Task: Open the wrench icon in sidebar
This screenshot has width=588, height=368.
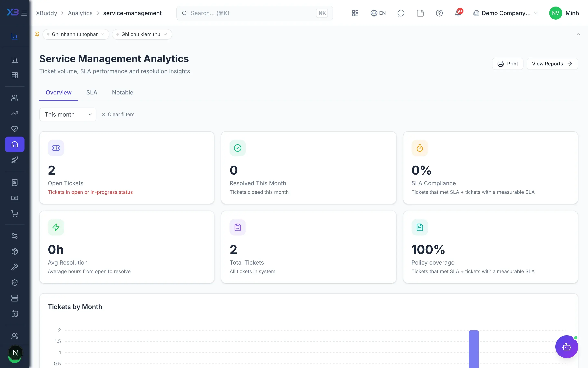Action: coord(14,267)
